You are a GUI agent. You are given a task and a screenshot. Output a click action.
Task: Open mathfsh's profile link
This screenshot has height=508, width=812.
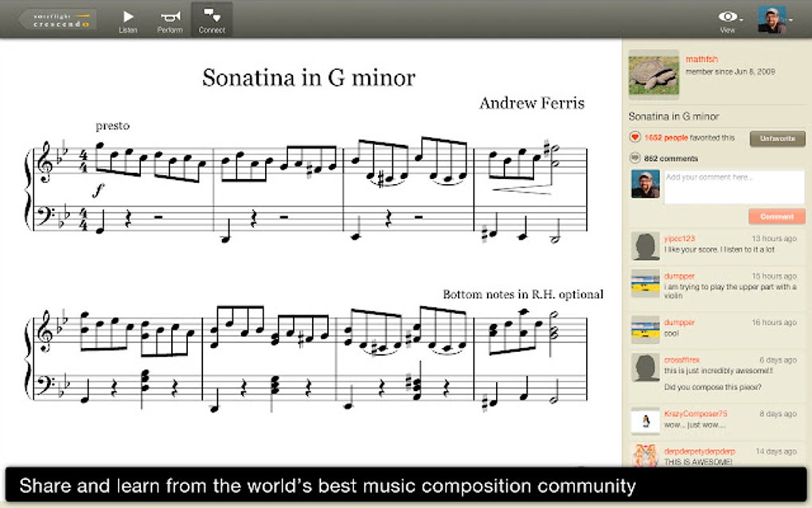coord(701,58)
